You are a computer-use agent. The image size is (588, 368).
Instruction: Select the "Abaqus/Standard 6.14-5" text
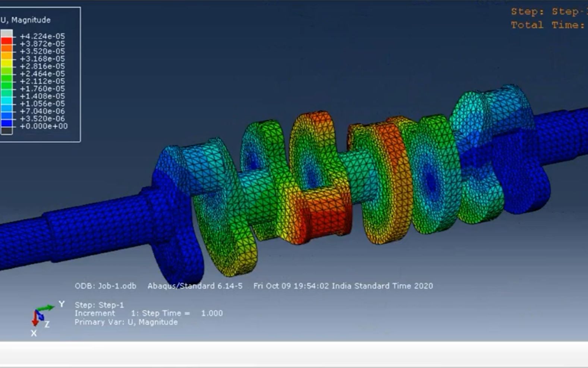coord(195,286)
